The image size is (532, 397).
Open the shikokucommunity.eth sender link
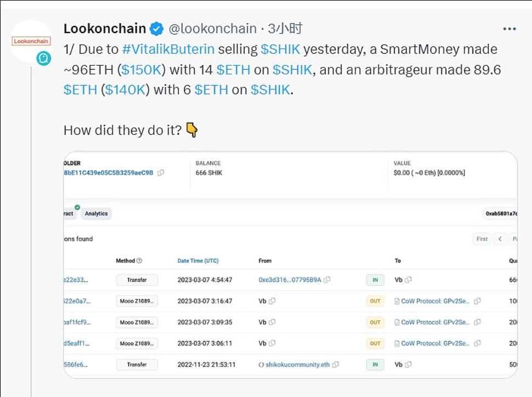coord(293,365)
